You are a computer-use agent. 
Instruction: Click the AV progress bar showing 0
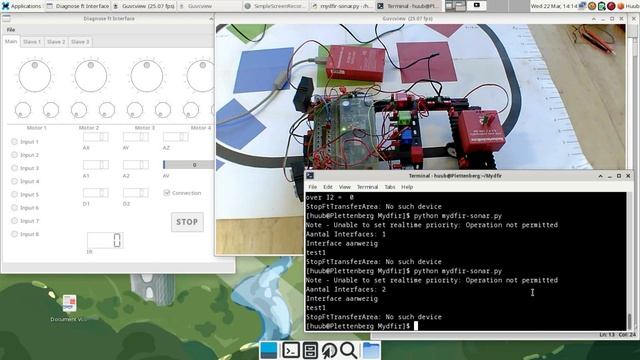point(188,164)
